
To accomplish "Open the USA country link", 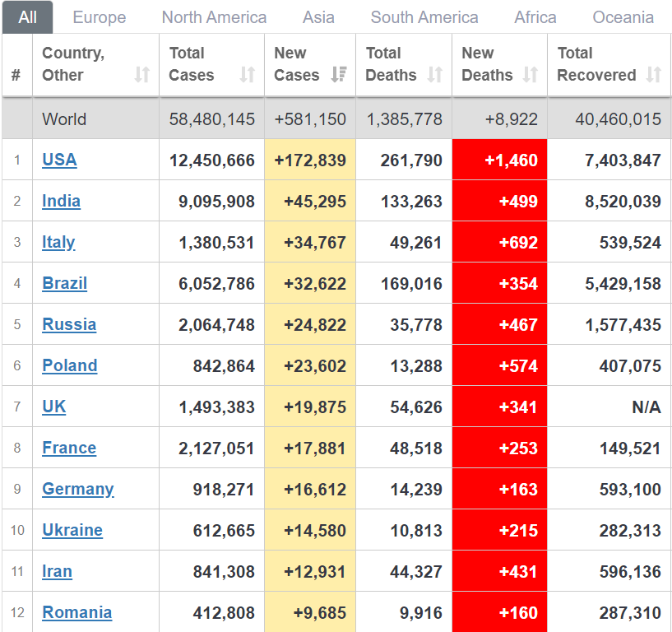I will click(59, 160).
